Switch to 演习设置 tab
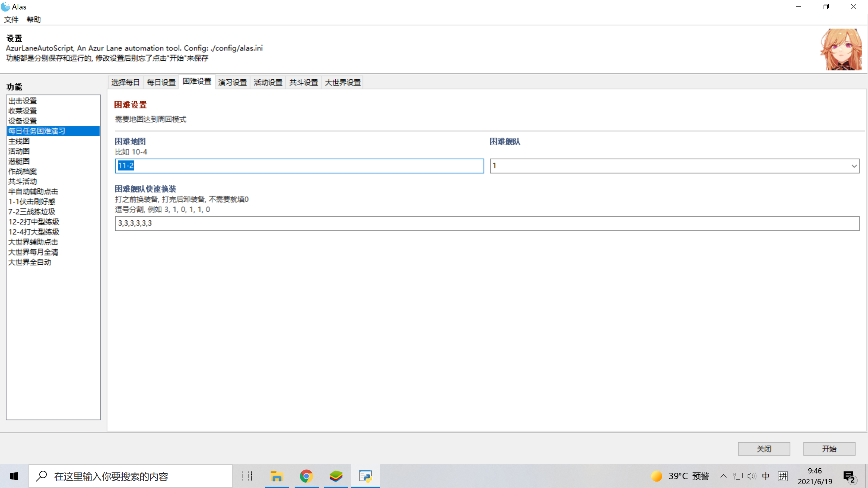Screen dimensions: 868x488 pos(232,82)
